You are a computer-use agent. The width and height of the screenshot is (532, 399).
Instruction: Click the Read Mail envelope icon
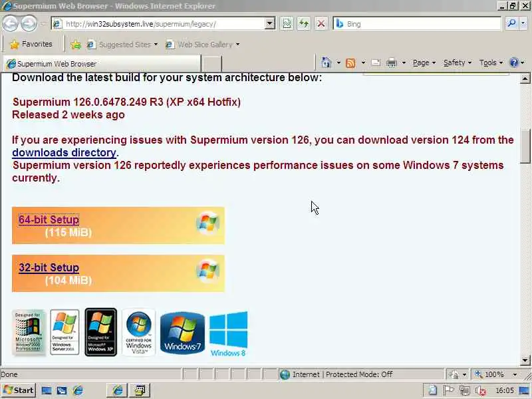[376, 63]
